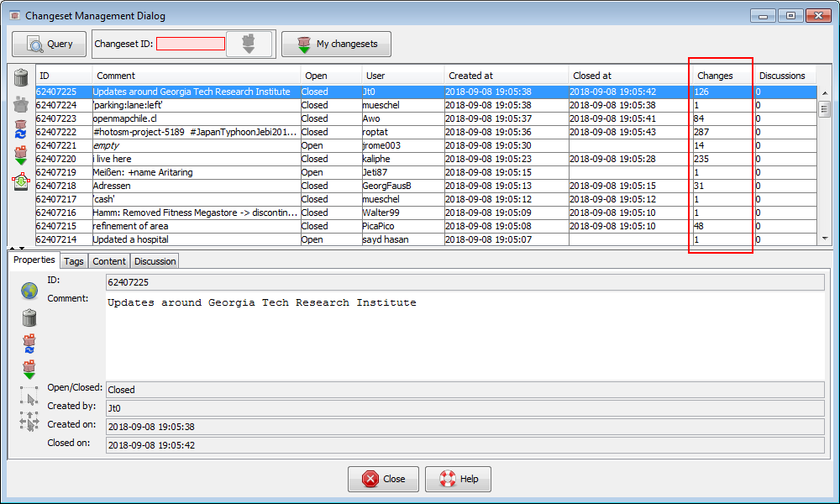Click the My changesets button
Viewport: 840px width, 504px height.
pos(336,44)
